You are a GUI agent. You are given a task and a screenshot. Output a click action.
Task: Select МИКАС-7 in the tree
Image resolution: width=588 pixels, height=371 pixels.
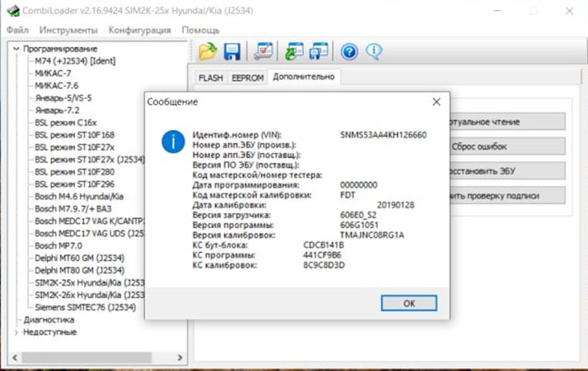53,73
